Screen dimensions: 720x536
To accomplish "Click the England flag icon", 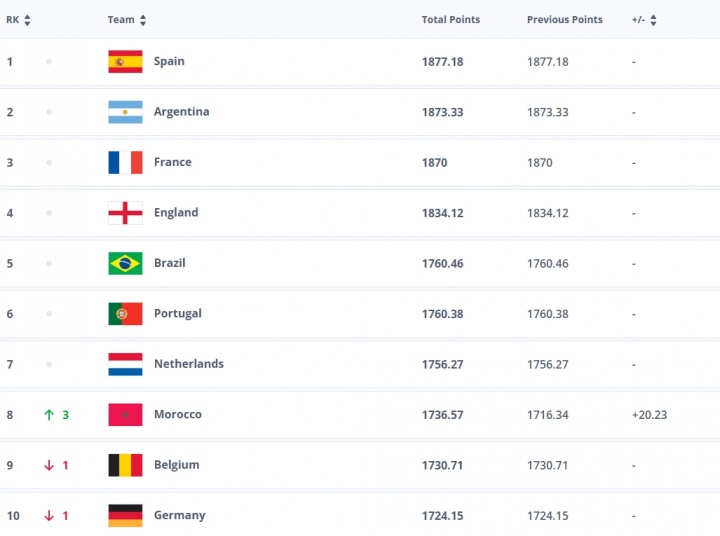I will pos(125,213).
